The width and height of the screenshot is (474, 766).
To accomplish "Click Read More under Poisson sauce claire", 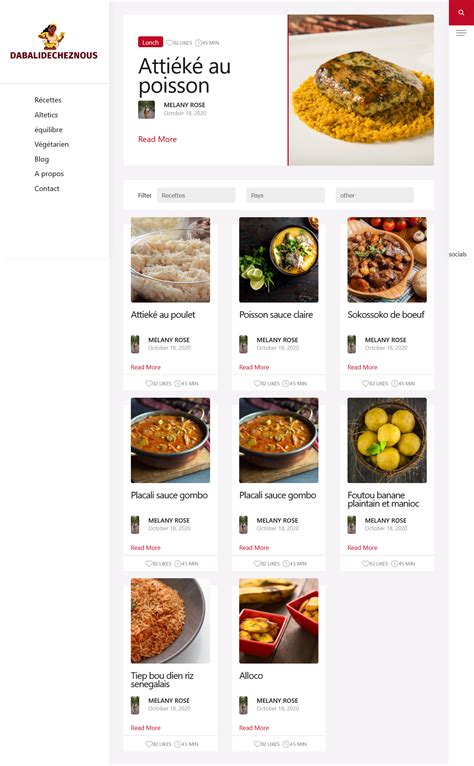I will (254, 367).
